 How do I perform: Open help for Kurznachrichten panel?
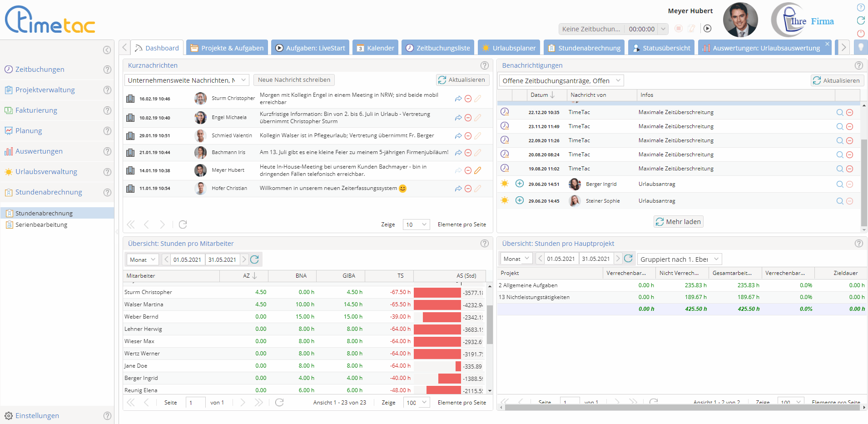(x=484, y=65)
